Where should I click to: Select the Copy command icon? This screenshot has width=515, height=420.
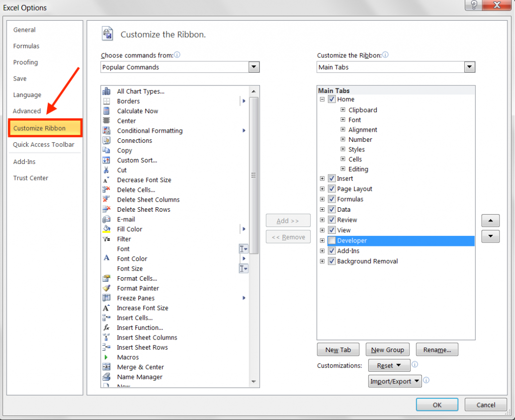pyautogui.click(x=107, y=150)
